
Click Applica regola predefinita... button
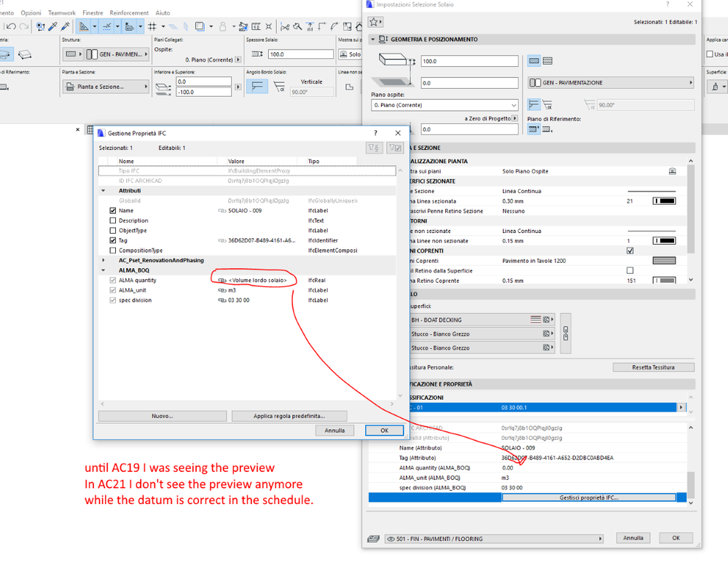click(x=289, y=416)
